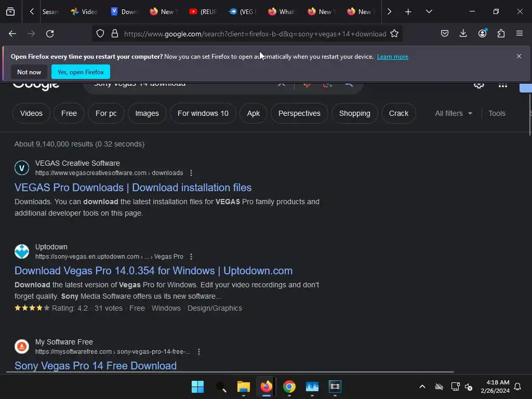The height and width of the screenshot is (399, 532).
Task: Open the Google apps grid
Action: [502, 85]
